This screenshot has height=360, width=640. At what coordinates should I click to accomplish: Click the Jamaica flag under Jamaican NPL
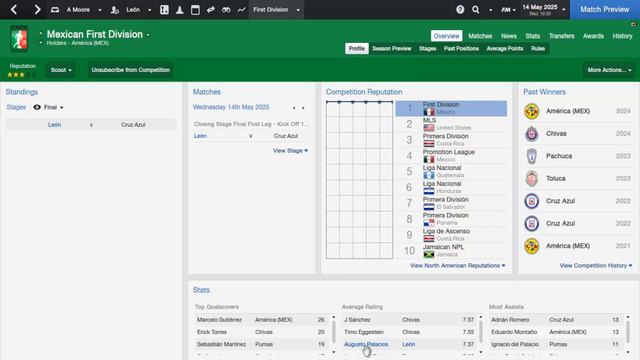[x=429, y=254]
